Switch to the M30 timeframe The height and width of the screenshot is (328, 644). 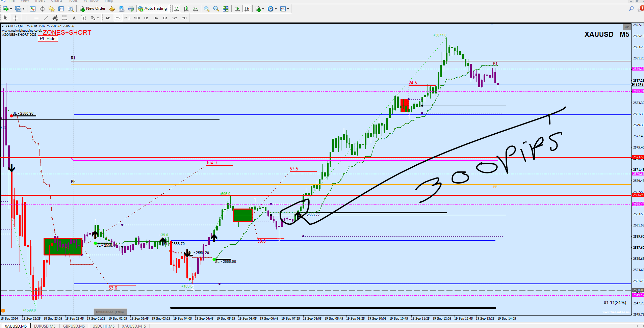click(137, 18)
